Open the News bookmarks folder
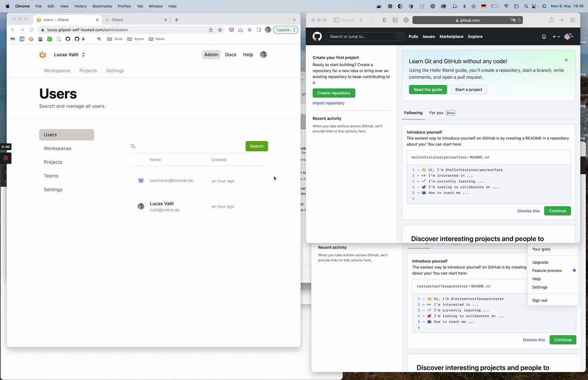 point(156,39)
